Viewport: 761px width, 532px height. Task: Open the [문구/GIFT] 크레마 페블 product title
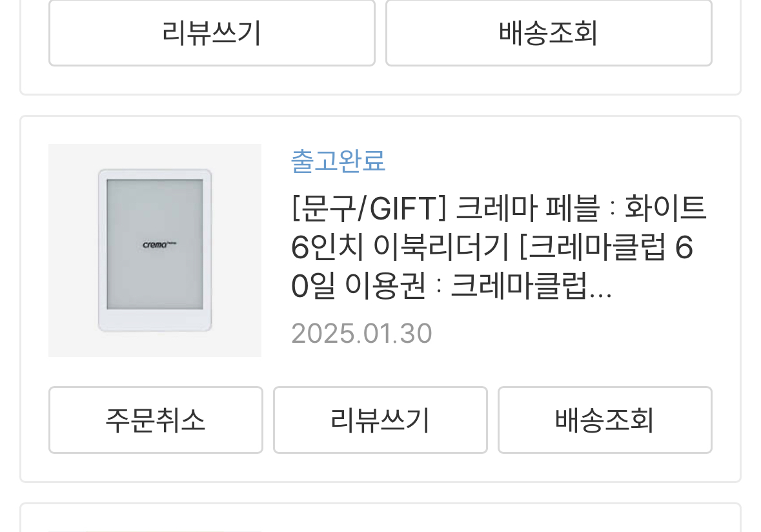click(x=498, y=247)
